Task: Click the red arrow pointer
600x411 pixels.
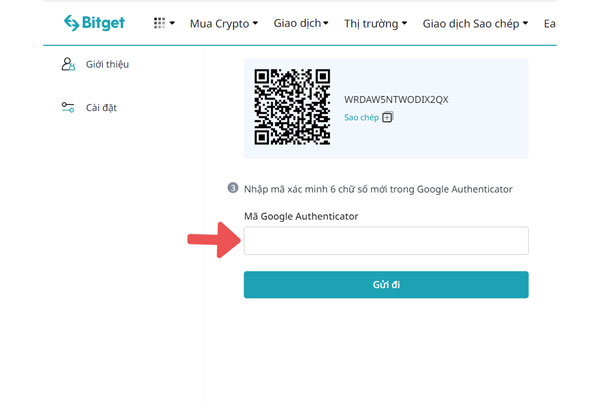Action: (211, 241)
